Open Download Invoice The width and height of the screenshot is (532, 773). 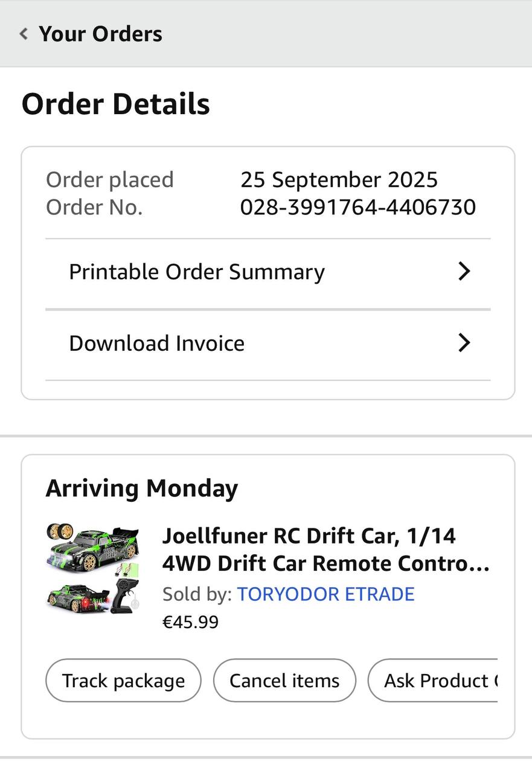pyautogui.click(x=157, y=343)
